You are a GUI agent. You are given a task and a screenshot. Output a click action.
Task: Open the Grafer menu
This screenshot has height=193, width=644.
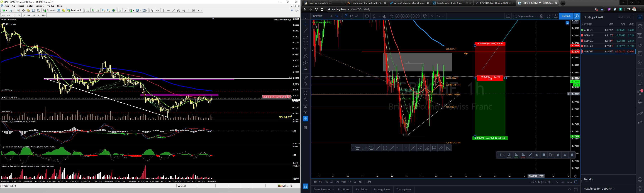pyautogui.click(x=30, y=6)
